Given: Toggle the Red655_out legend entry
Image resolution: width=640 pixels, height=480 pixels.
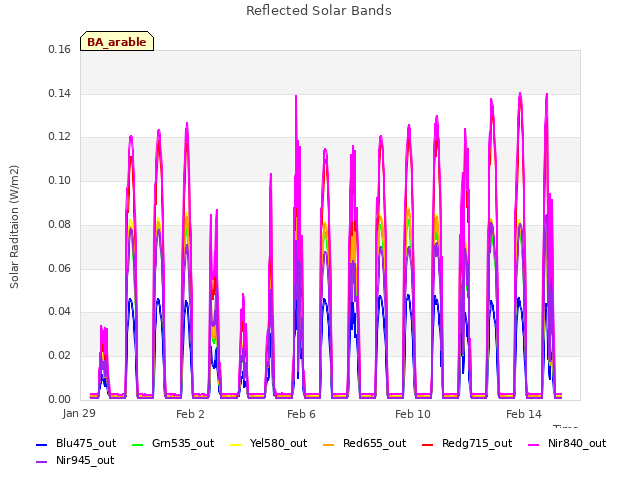Looking at the screenshot, I should [364, 443].
